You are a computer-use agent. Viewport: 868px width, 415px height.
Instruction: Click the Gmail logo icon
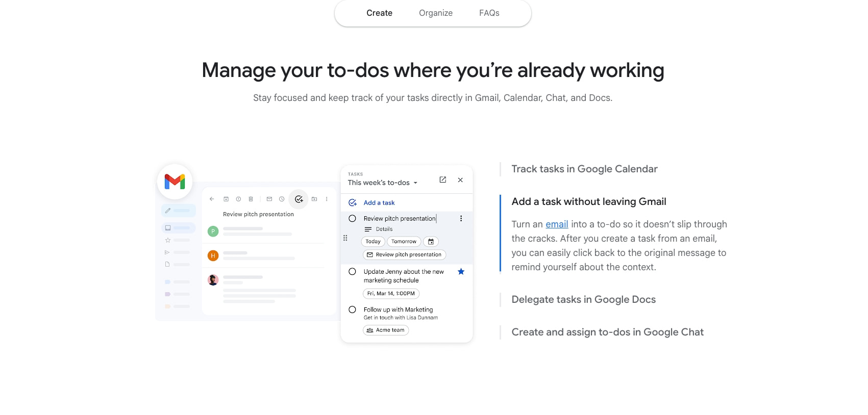point(175,181)
